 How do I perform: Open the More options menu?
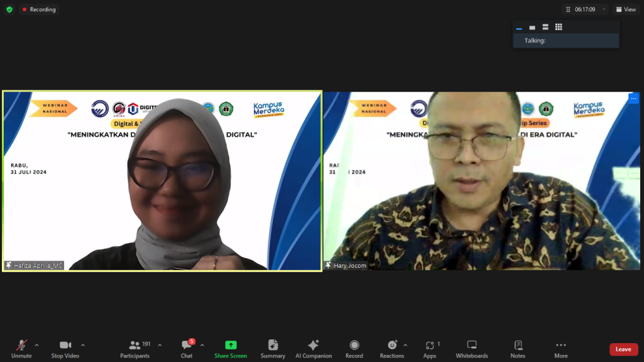[x=560, y=349]
